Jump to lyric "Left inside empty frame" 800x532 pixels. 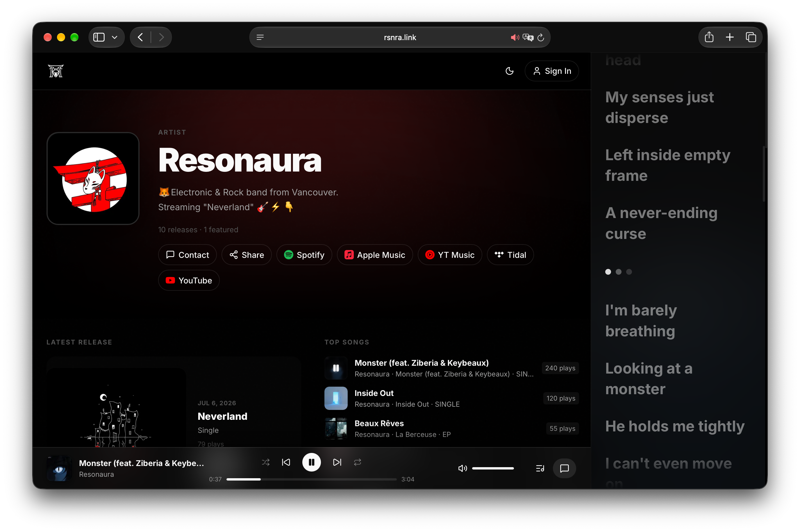point(667,165)
